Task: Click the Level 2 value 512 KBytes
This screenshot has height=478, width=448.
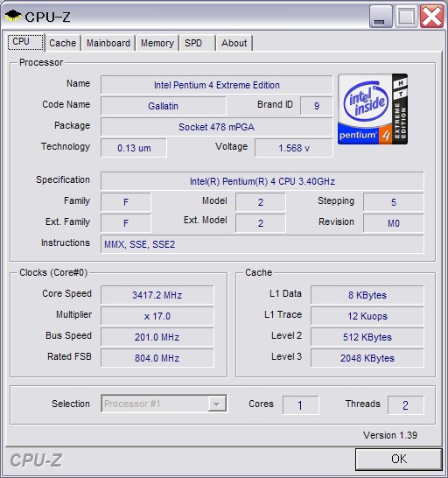Action: 367,337
